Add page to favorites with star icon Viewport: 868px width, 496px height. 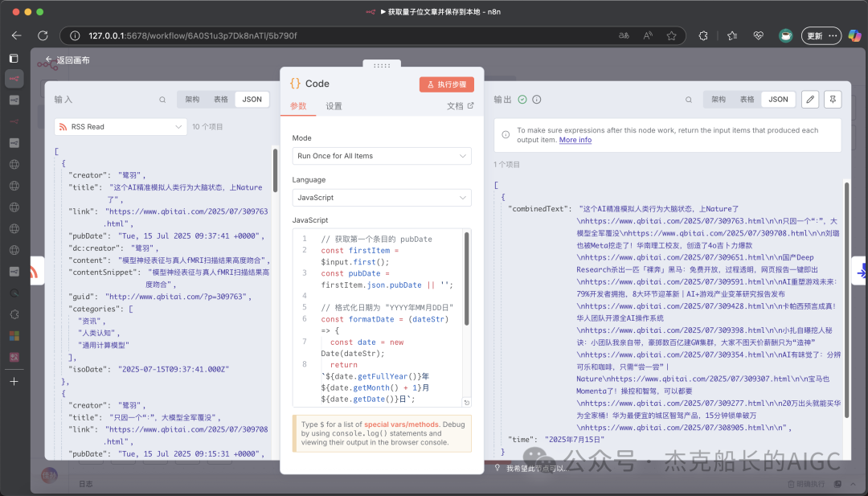pyautogui.click(x=671, y=35)
